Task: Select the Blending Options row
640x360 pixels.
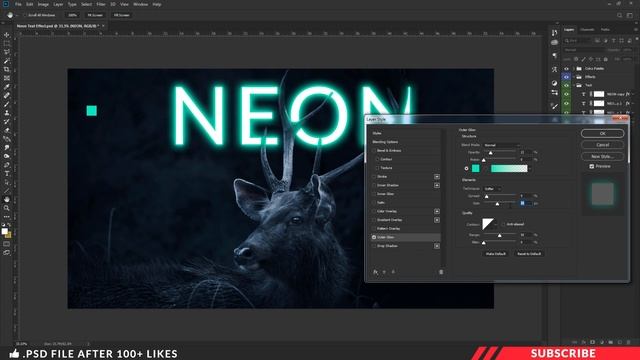Action: pos(406,142)
